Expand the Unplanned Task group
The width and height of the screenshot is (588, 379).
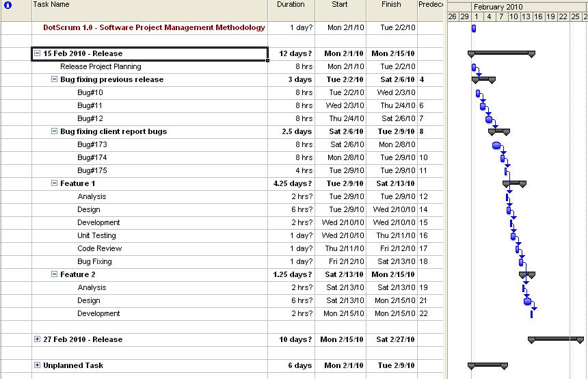pyautogui.click(x=37, y=365)
